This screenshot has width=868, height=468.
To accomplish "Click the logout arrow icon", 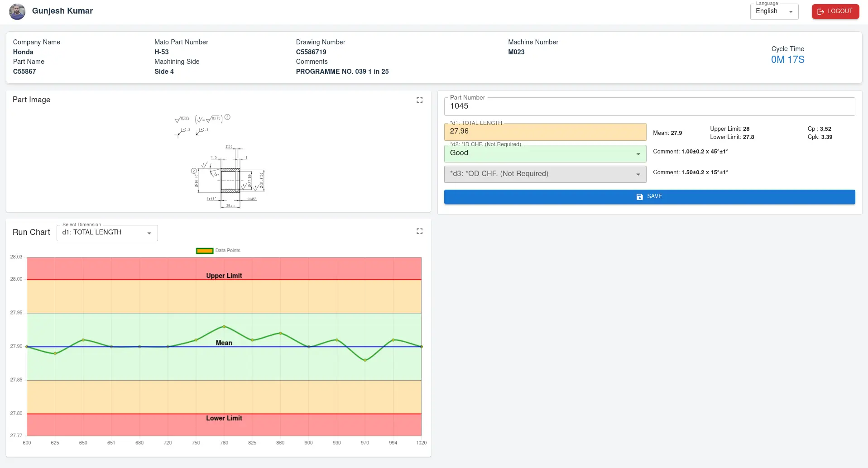I will point(821,12).
